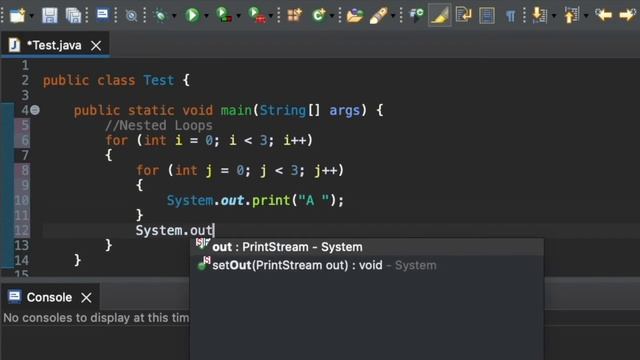Viewport: 640px width, 360px height.
Task: Open the New wizard dropdown arrow
Action: click(x=32, y=16)
